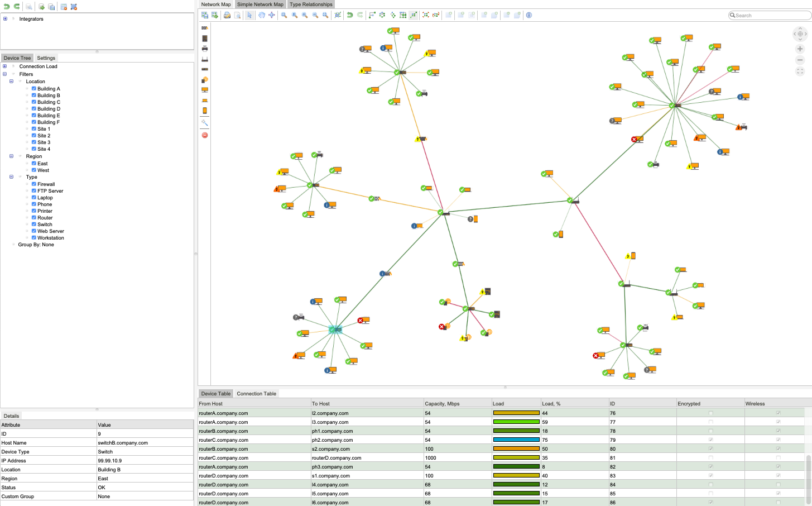Expand the Connection Load node
812x506 pixels.
coord(5,66)
